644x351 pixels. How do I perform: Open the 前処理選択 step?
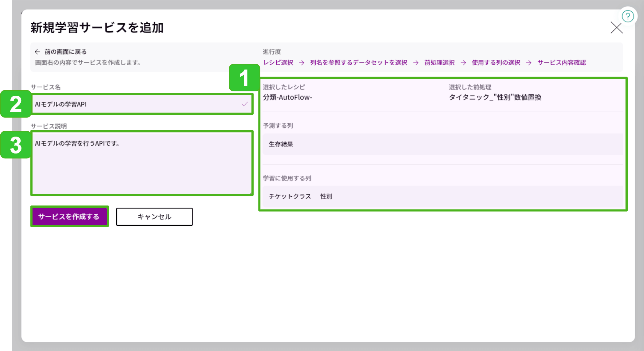439,62
